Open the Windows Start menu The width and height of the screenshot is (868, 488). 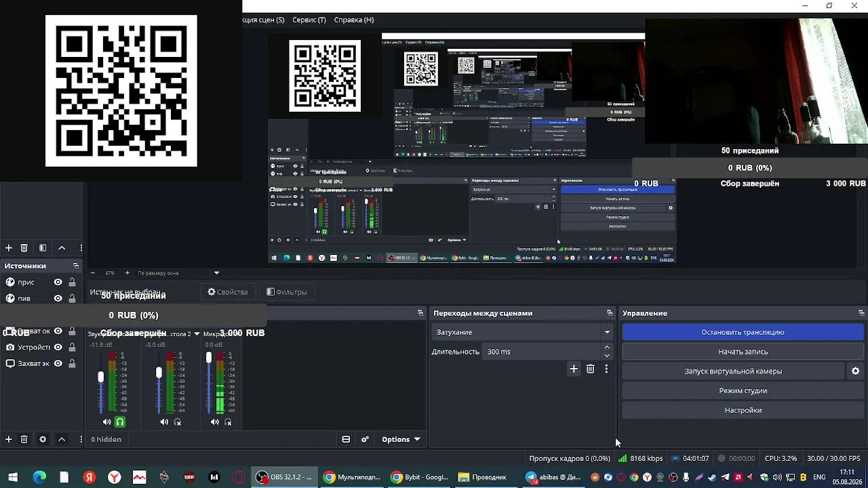pyautogui.click(x=13, y=477)
